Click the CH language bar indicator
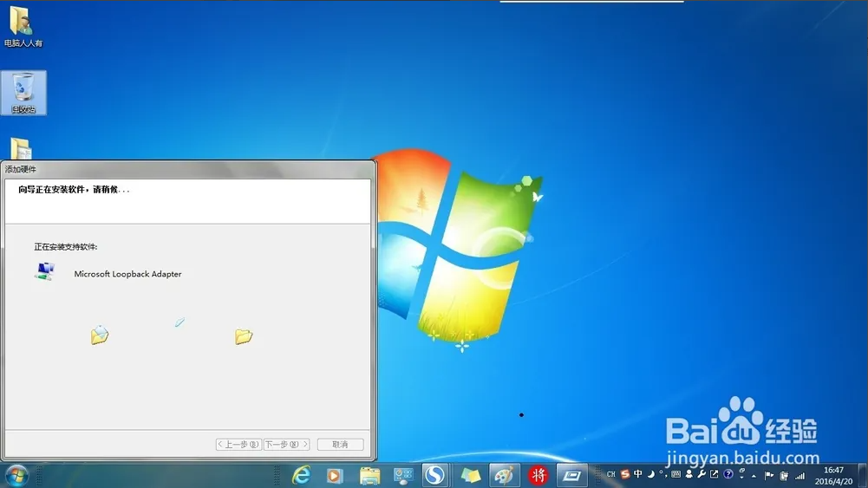The width and height of the screenshot is (868, 488). point(610,474)
